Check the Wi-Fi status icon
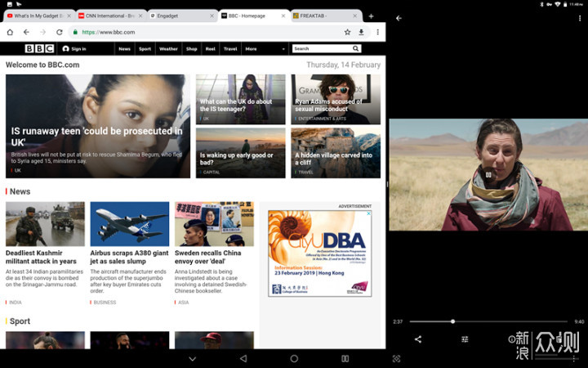The image size is (588, 368). click(x=557, y=5)
